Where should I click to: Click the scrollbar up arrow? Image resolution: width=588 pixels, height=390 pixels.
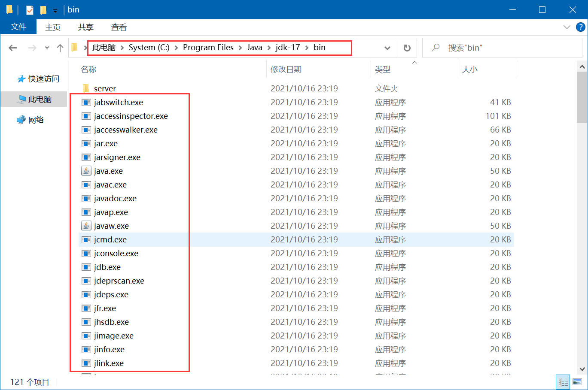click(582, 67)
